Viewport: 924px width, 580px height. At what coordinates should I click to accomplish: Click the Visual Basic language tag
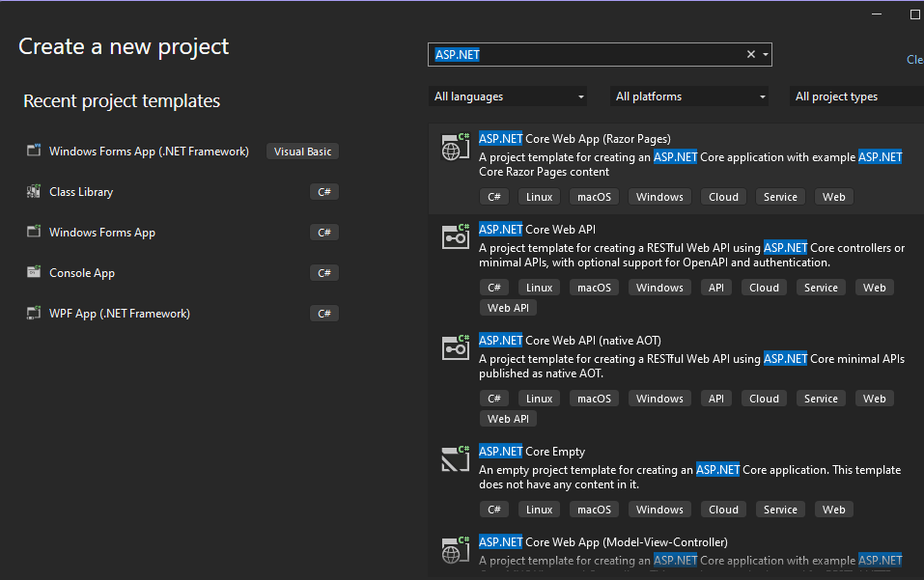(302, 152)
